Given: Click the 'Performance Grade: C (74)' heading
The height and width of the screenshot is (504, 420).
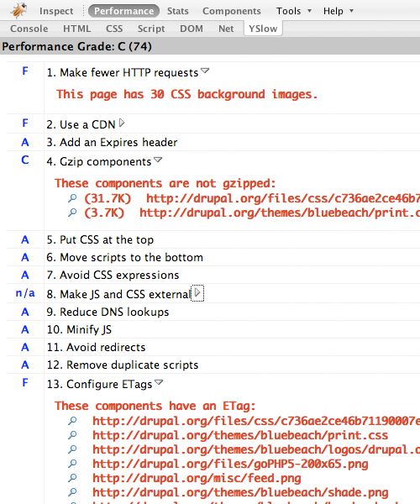Looking at the screenshot, I should click(76, 46).
